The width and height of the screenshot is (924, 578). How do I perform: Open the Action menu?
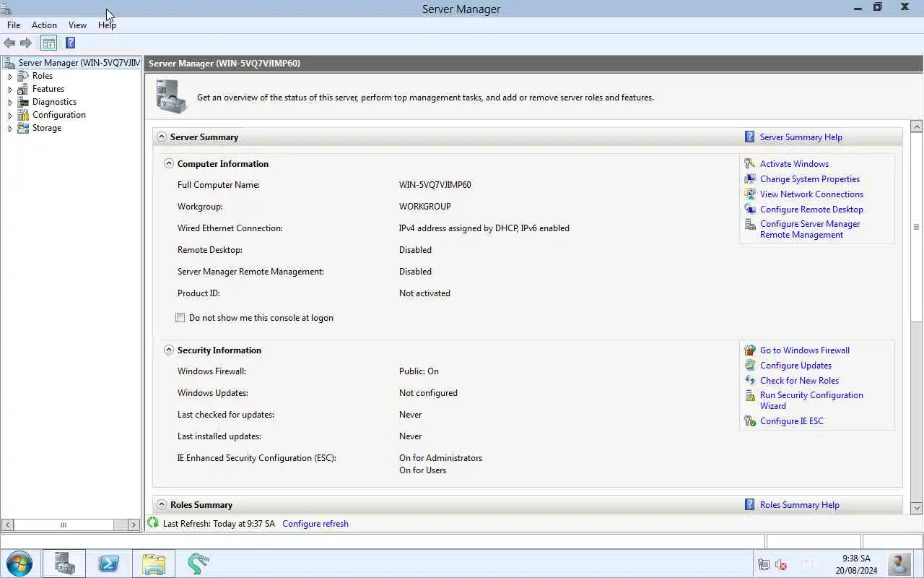(x=44, y=25)
